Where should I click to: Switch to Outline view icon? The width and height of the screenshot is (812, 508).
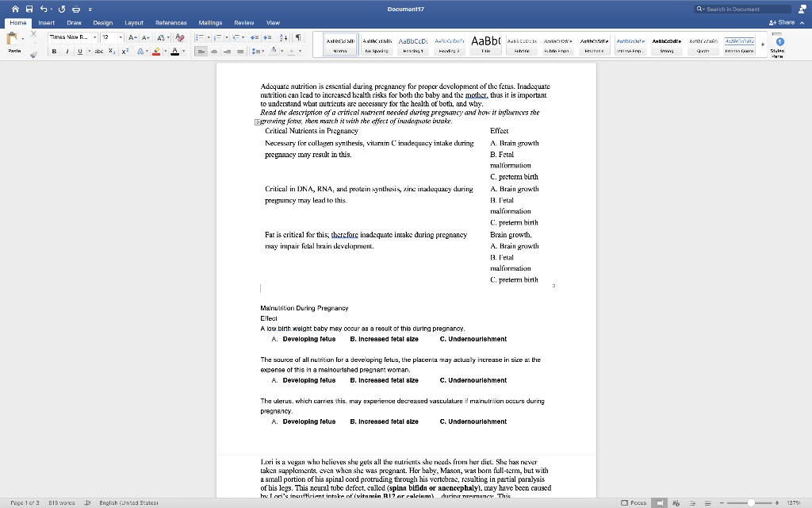pos(692,502)
